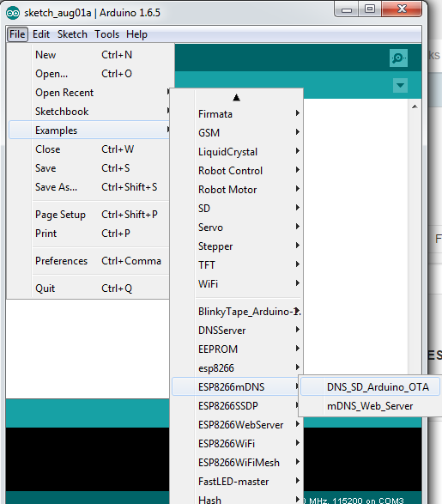Expand Firmata examples submenu
442x504 pixels.
coord(237,114)
